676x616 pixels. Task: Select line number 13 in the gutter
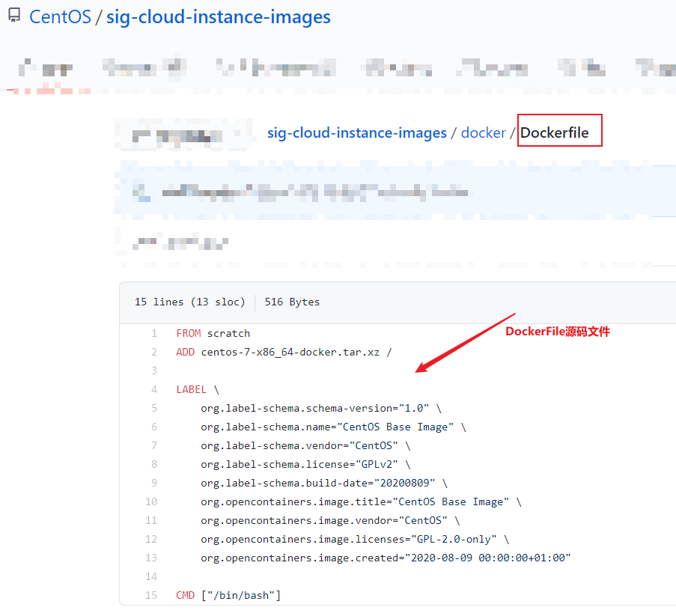(x=151, y=558)
